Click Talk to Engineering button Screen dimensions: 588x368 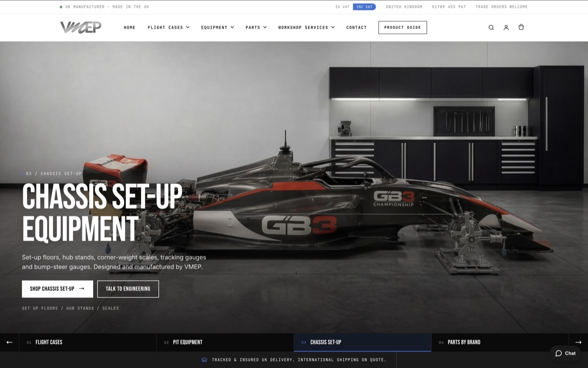tap(128, 289)
